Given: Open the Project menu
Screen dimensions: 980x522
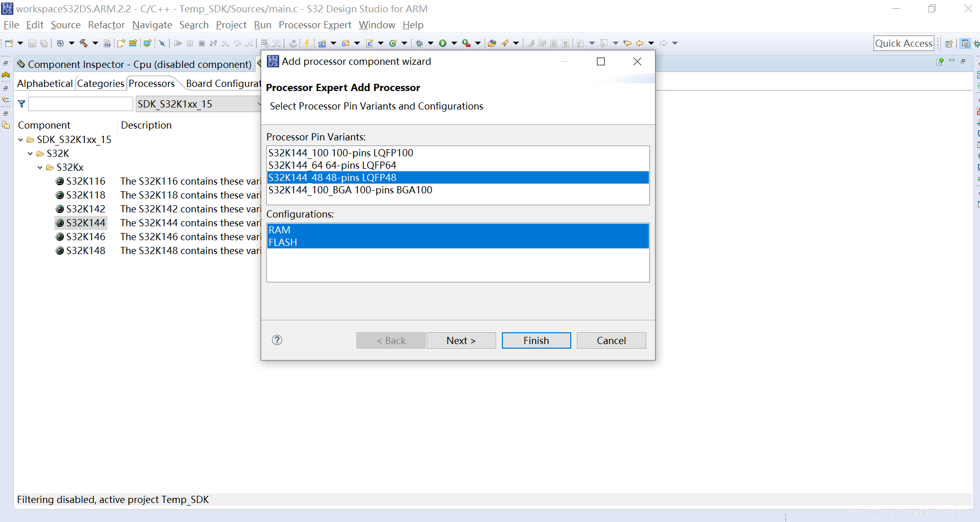Looking at the screenshot, I should click(231, 25).
